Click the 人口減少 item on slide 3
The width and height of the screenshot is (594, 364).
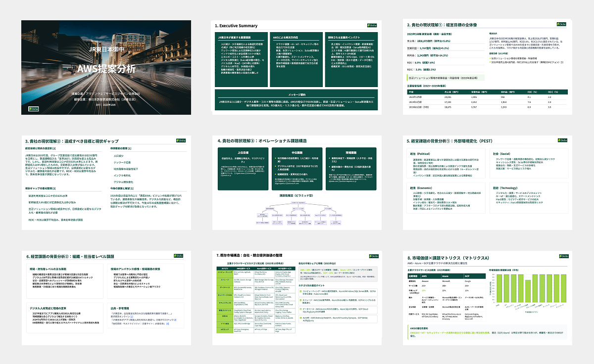(118, 155)
